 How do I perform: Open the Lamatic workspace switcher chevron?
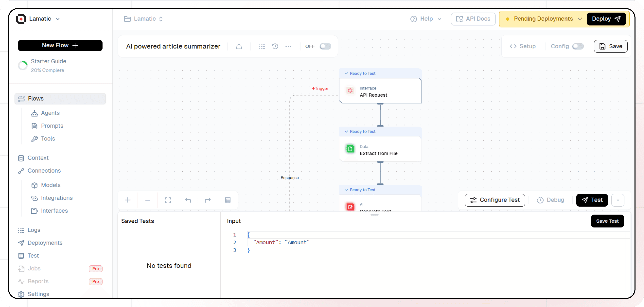click(58, 19)
